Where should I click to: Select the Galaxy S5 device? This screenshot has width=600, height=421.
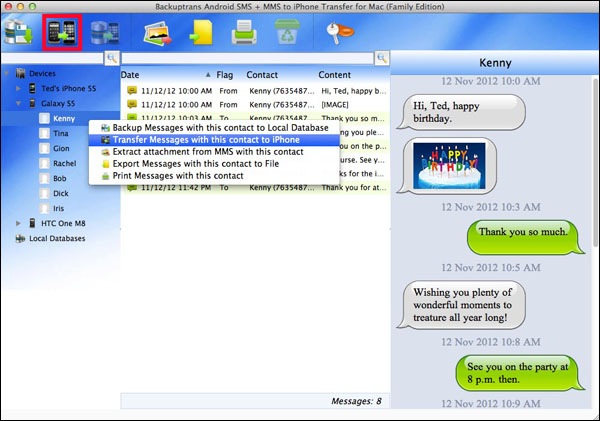point(58,103)
